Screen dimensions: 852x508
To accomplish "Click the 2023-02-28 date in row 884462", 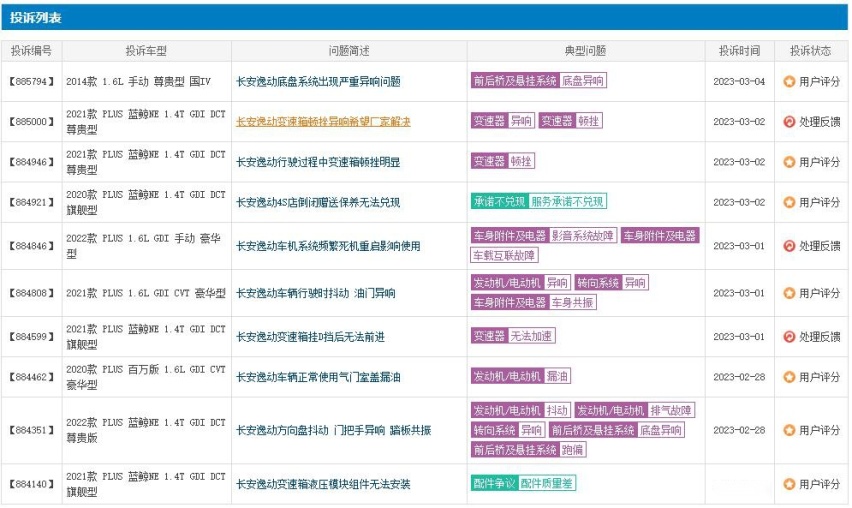I will (740, 377).
